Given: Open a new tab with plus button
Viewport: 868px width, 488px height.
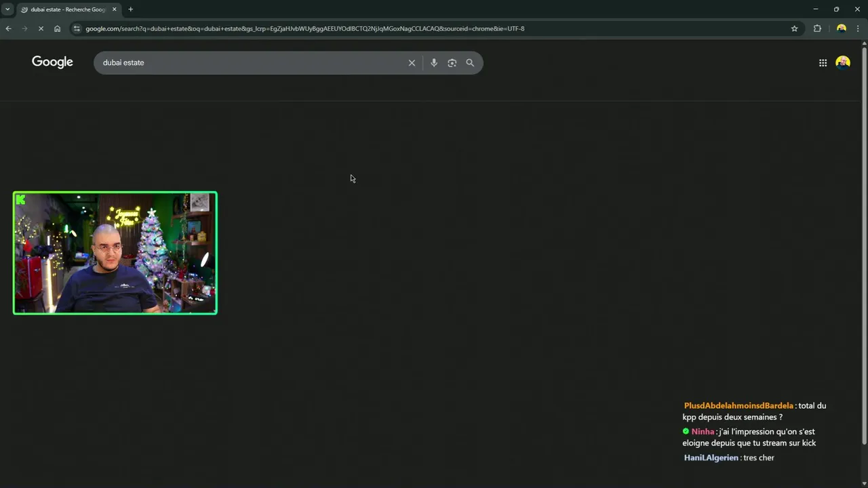Looking at the screenshot, I should tap(131, 9).
